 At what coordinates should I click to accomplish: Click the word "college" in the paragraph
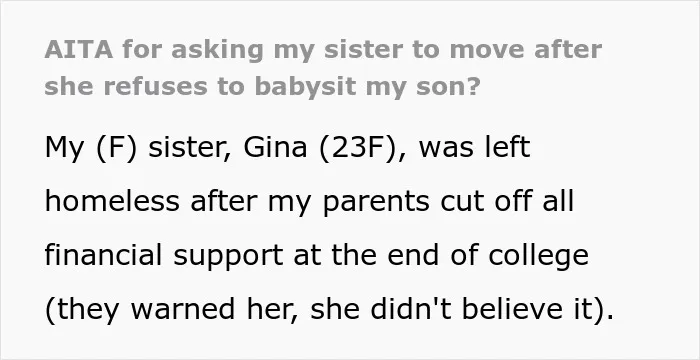click(538, 256)
